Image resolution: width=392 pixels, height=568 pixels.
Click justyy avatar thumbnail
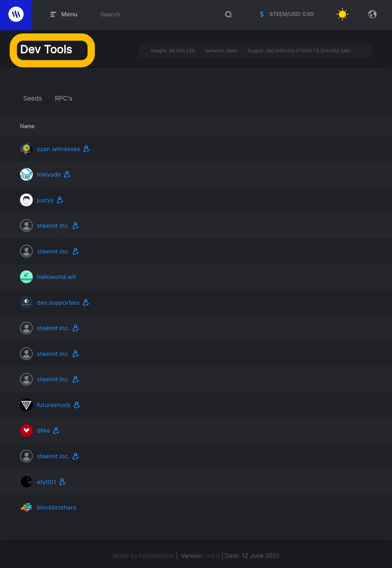click(26, 200)
